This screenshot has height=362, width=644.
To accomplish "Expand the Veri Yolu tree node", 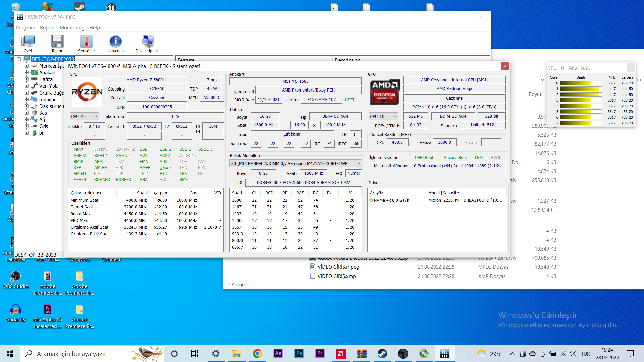I will pyautogui.click(x=26, y=86).
